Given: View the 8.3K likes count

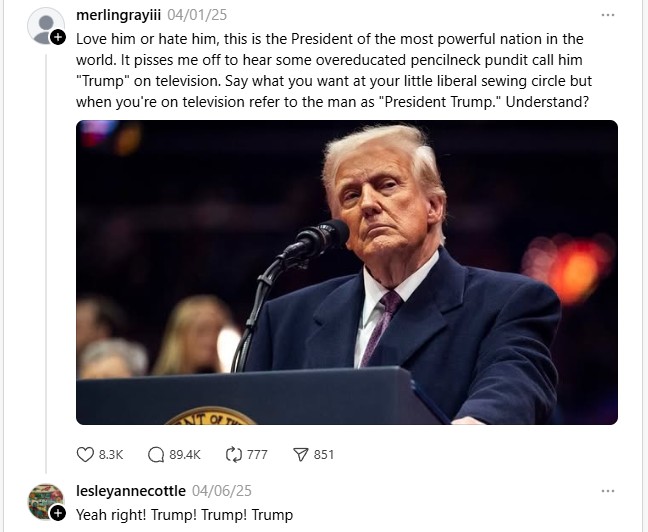Looking at the screenshot, I should [111, 454].
